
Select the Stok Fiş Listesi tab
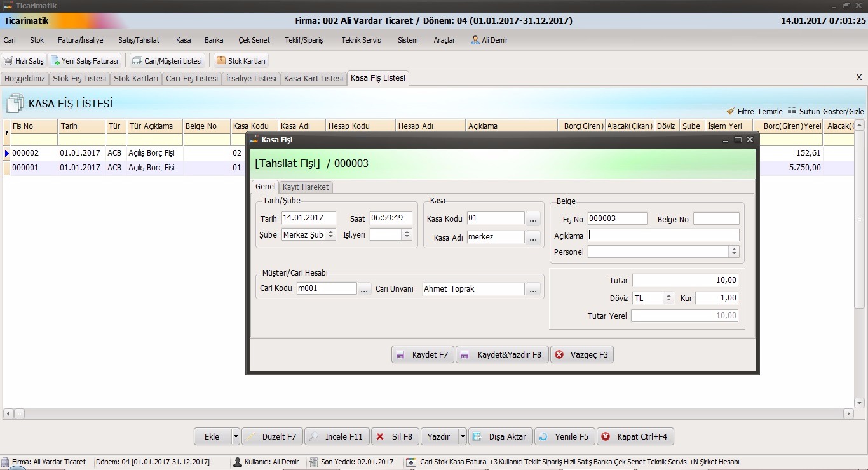click(x=79, y=79)
